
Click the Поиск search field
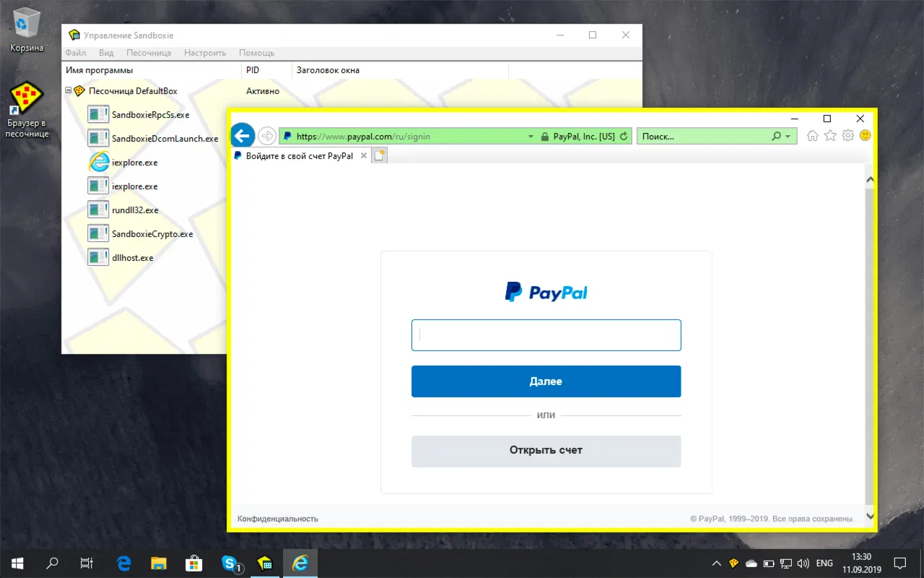coord(704,136)
